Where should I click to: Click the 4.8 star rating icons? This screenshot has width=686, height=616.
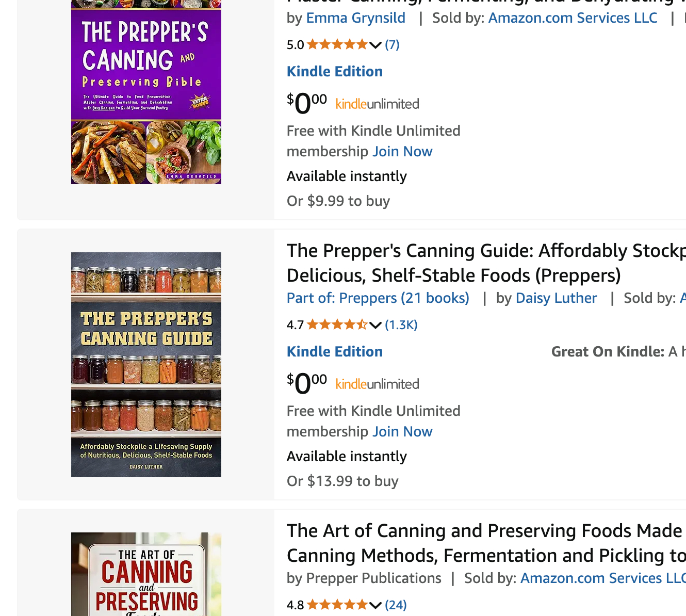337,605
